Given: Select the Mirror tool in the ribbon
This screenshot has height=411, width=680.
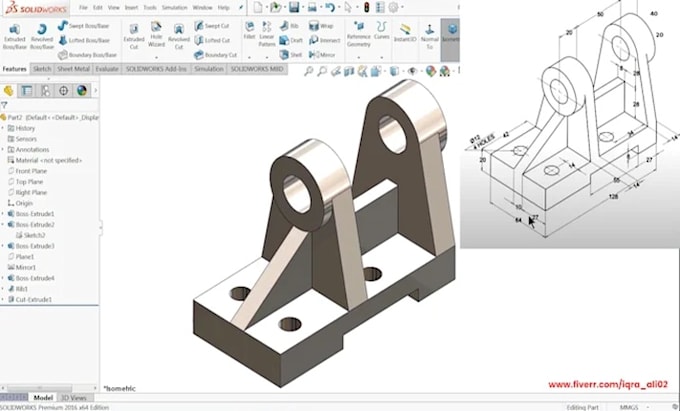Looking at the screenshot, I should point(322,55).
